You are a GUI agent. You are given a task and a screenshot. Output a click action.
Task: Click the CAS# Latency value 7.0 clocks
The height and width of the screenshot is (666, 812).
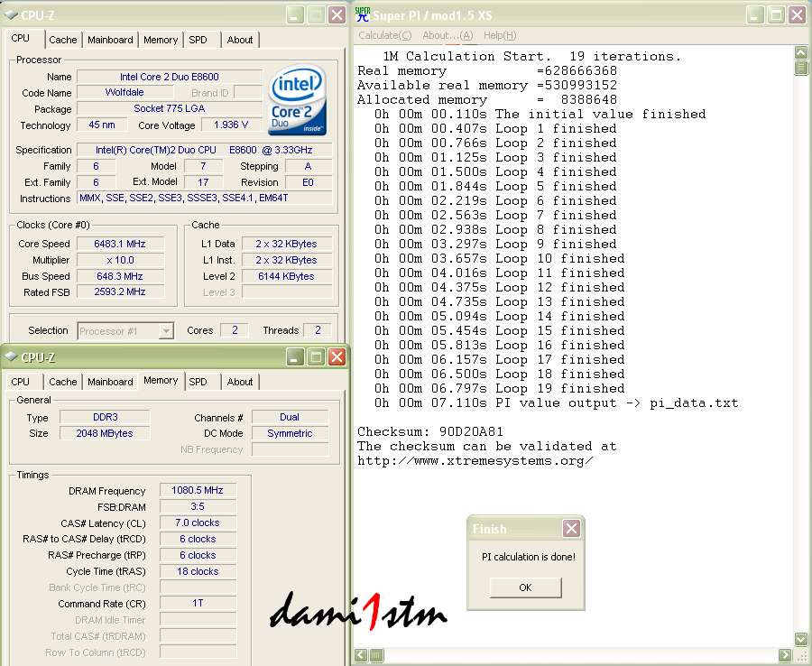[x=198, y=523]
